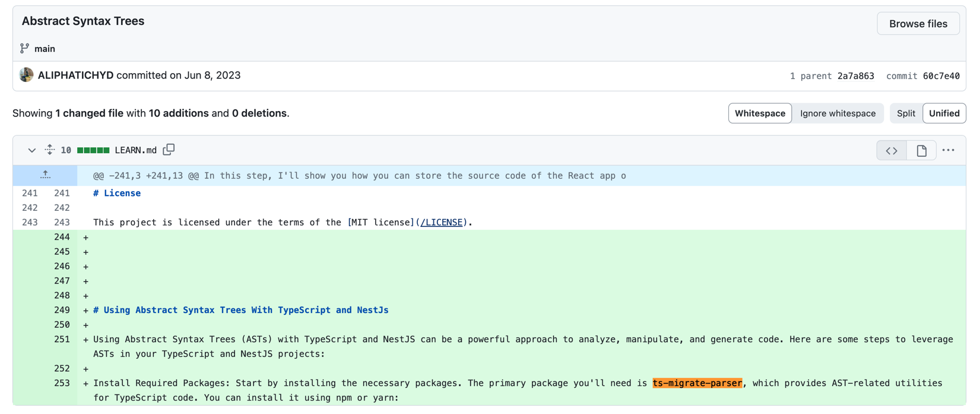This screenshot has height=414, width=980.
Task: Follow the /LICENSE link in line 243
Action: (441, 222)
